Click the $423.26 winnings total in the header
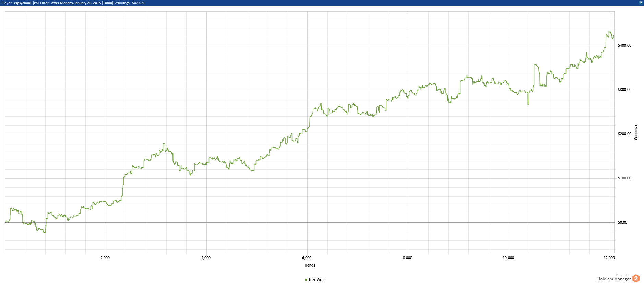 coord(139,3)
